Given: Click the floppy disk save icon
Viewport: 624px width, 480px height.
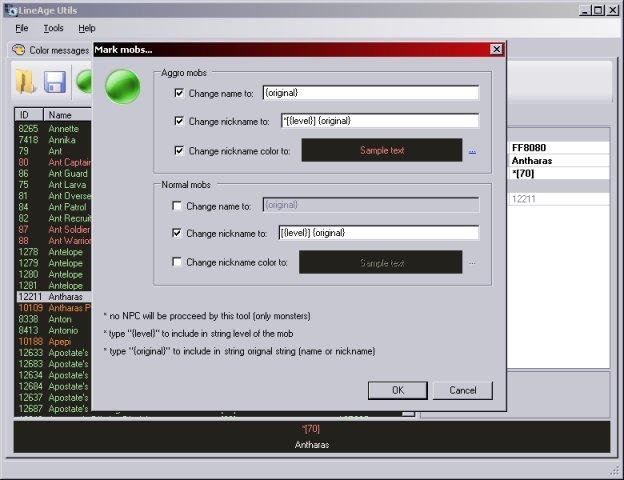Looking at the screenshot, I should [55, 82].
